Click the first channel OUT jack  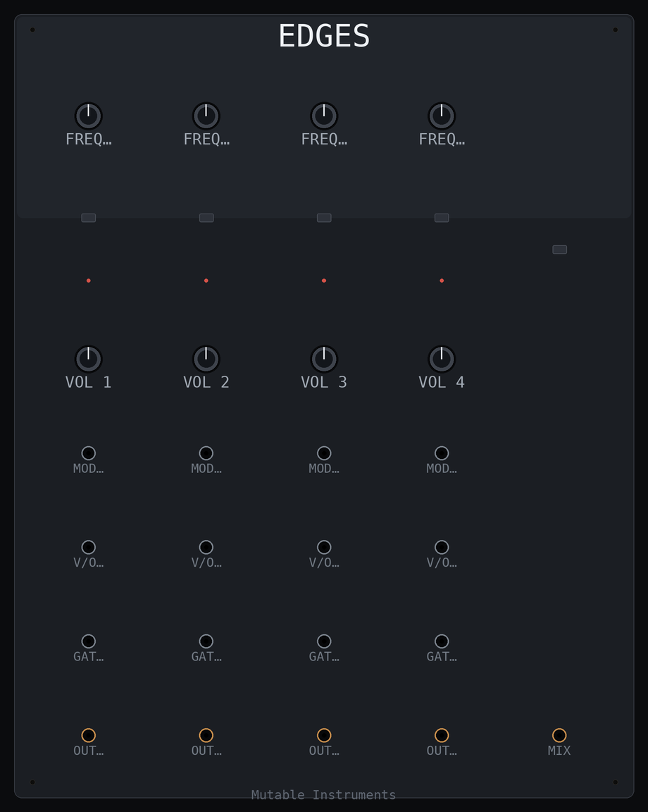pos(89,735)
